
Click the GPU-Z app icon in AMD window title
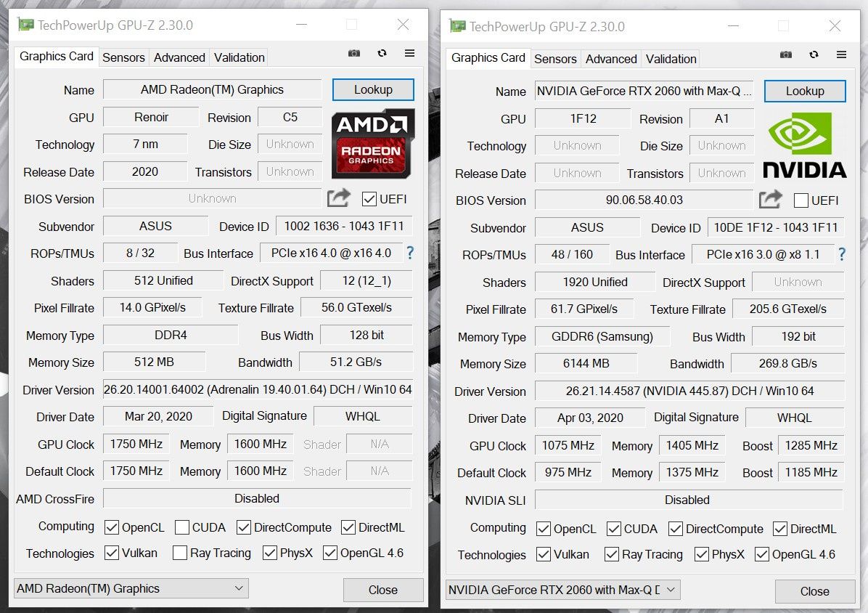[x=25, y=25]
